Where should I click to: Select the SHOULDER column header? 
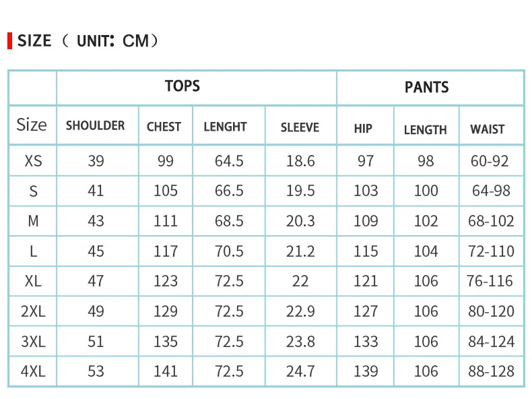coord(96,125)
